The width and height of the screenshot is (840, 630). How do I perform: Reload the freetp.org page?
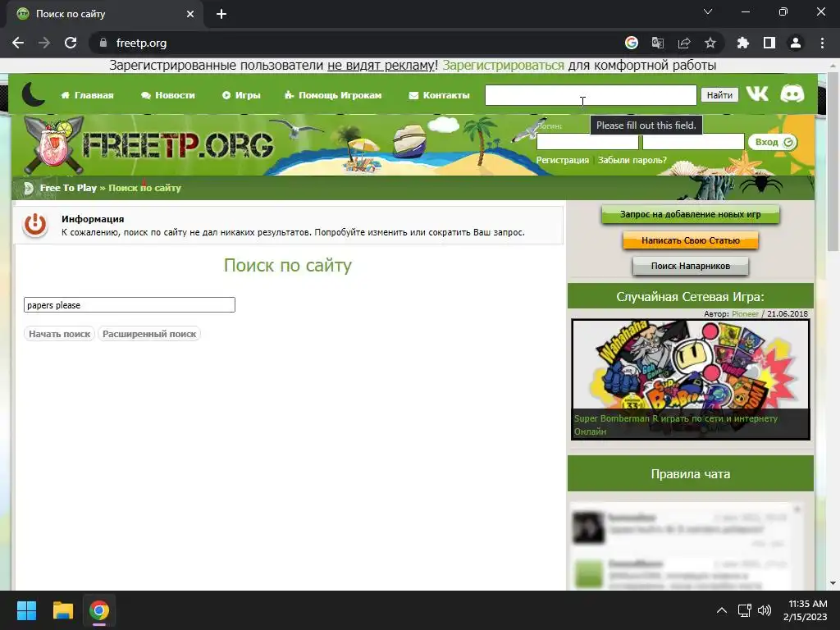tap(71, 43)
